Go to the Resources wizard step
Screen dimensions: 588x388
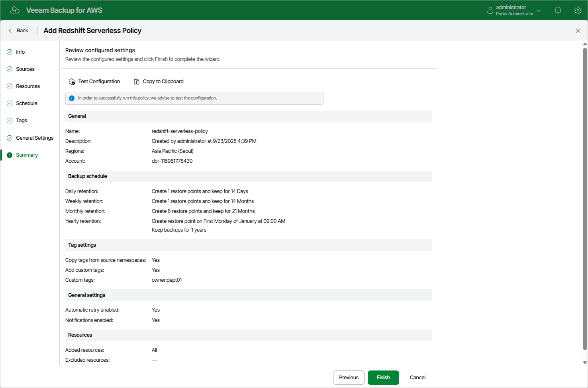tap(28, 86)
